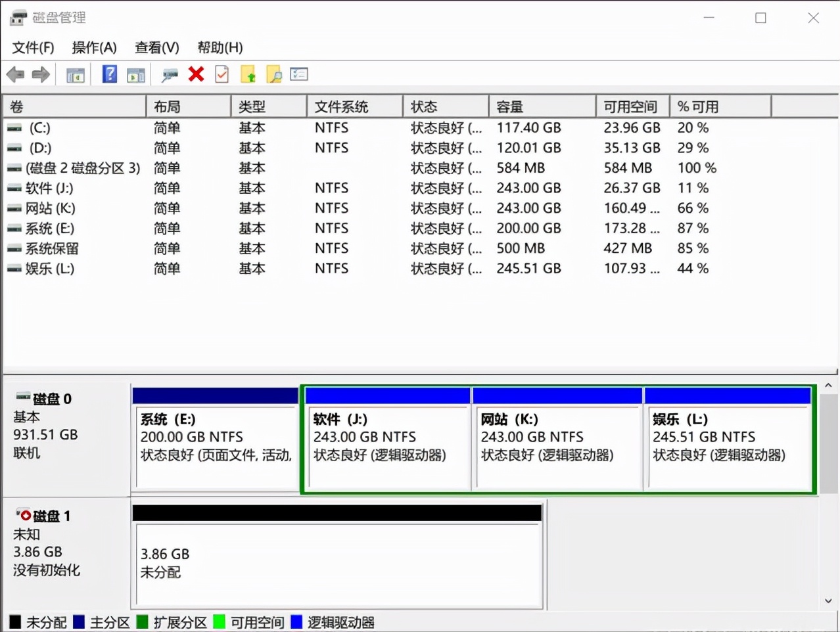Click the Back navigation arrow icon

click(15, 74)
